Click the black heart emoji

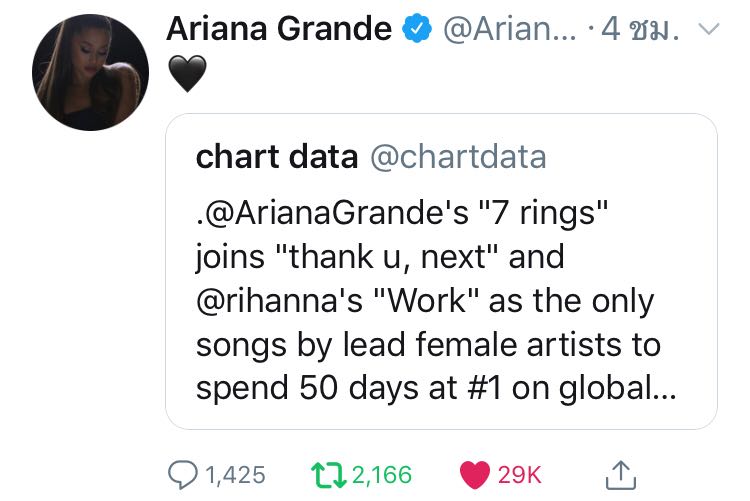point(188,73)
